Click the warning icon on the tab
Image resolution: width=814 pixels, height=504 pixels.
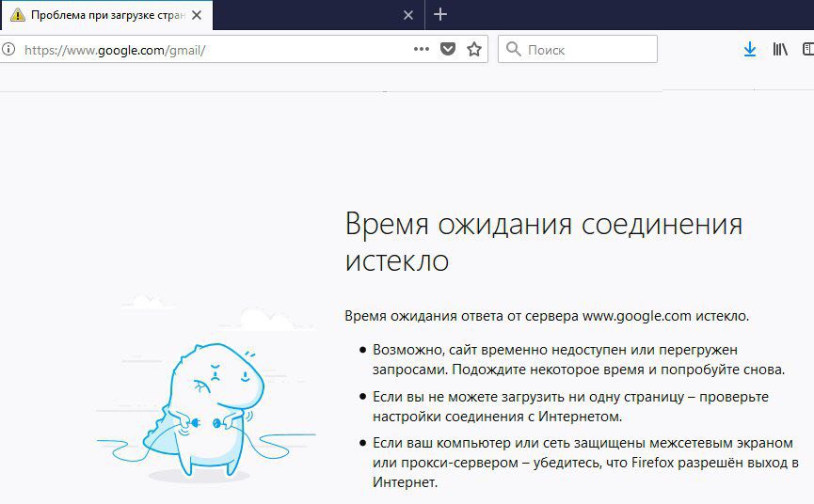18,15
